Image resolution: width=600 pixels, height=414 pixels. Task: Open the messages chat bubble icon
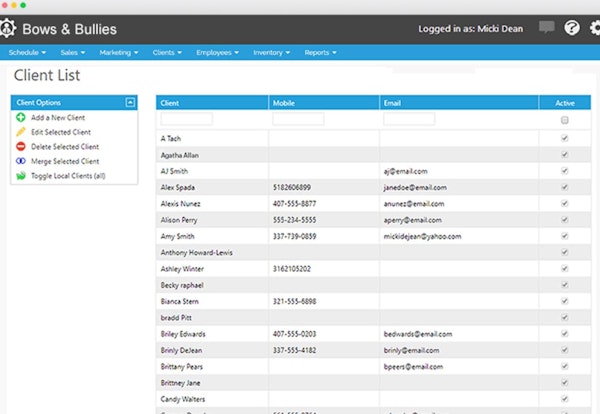pyautogui.click(x=546, y=28)
